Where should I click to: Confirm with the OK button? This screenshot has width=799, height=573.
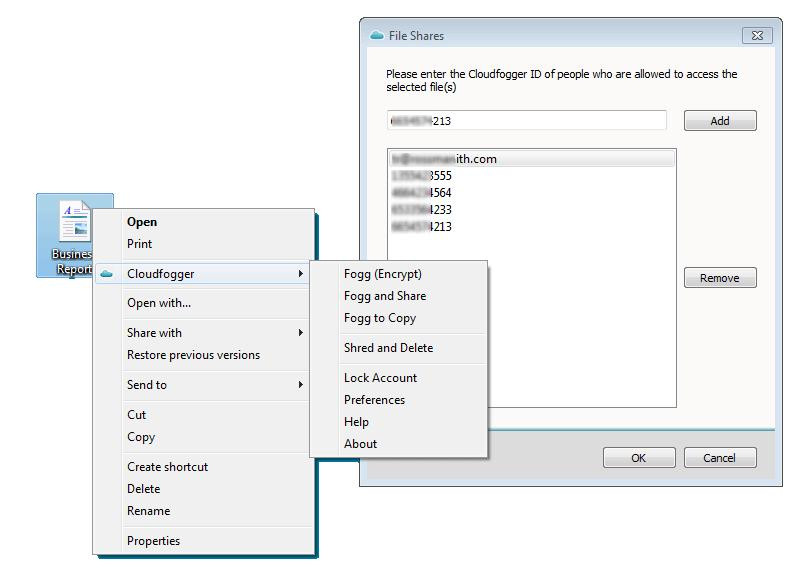639,458
